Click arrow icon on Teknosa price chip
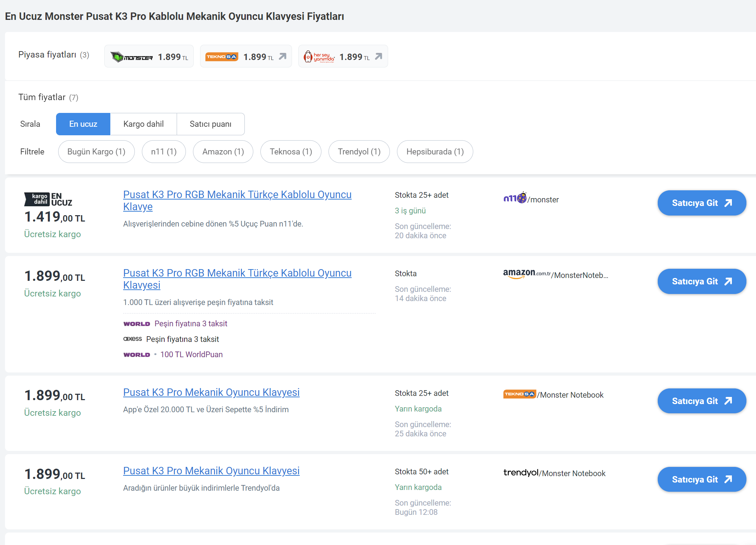This screenshot has height=545, width=756. point(283,56)
